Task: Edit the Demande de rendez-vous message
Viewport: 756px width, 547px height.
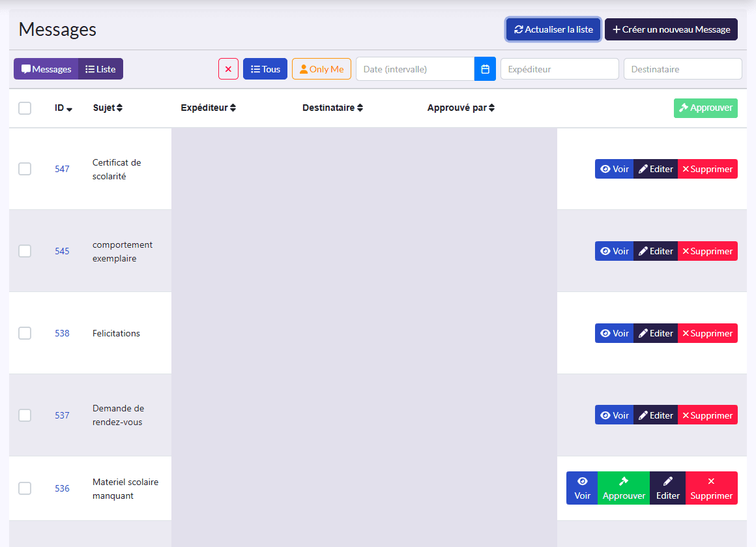Action: click(x=656, y=415)
